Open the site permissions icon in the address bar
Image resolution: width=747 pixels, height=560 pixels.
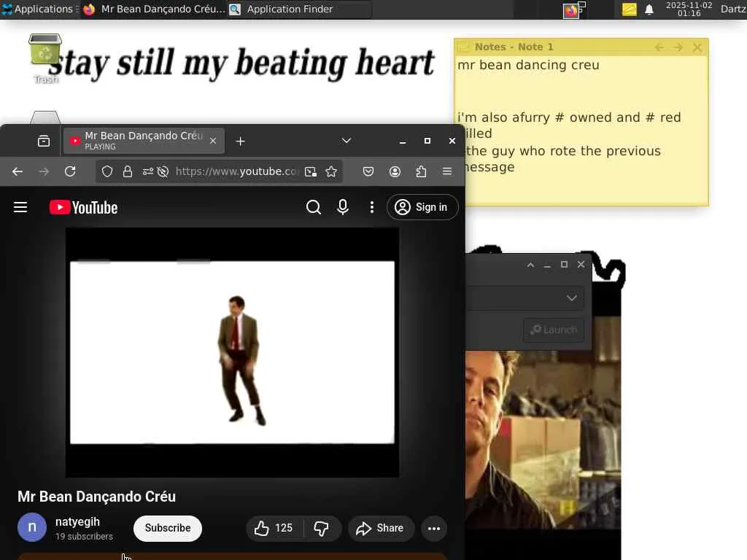[147, 171]
